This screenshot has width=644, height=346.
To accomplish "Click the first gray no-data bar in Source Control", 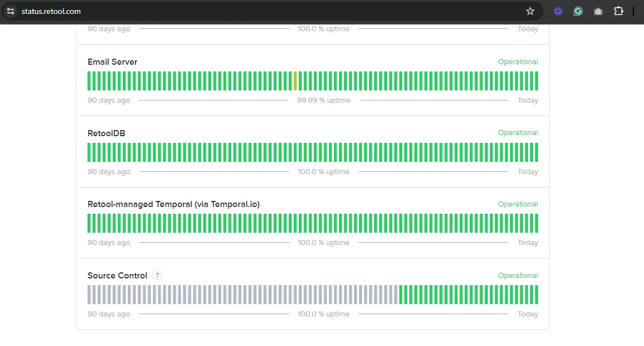I will point(89,295).
